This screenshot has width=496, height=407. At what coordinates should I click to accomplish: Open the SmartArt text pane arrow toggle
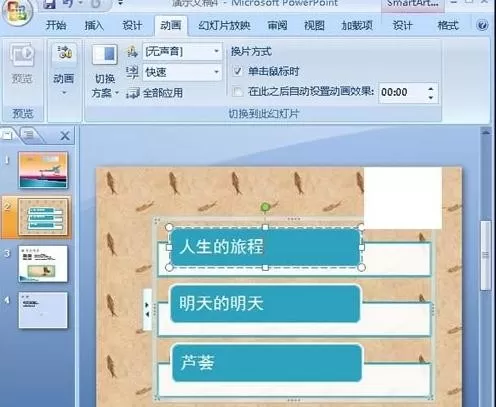coord(147,310)
